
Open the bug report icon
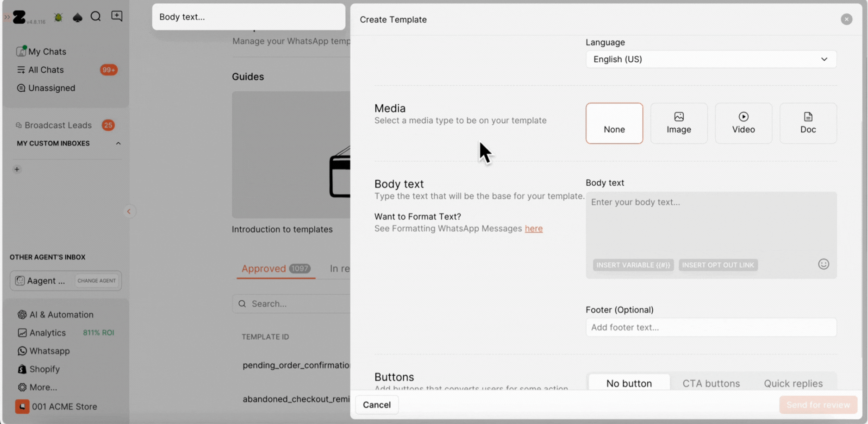[58, 17]
